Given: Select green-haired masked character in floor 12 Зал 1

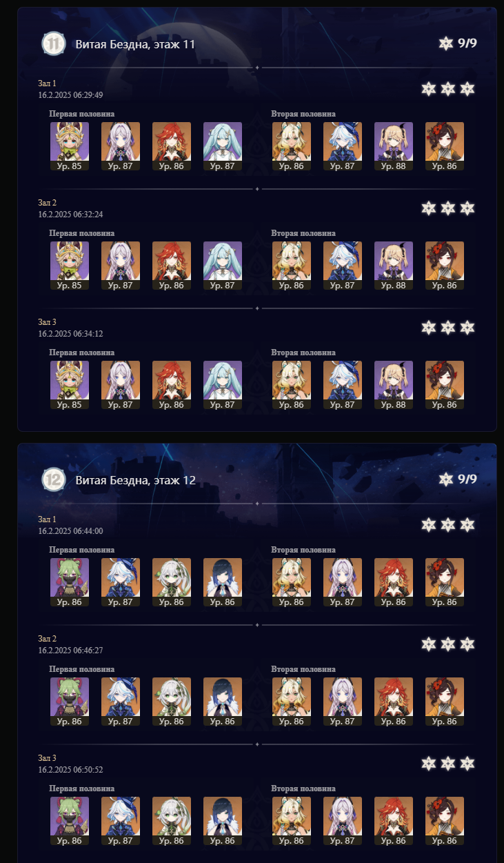Looking at the screenshot, I should pos(70,582).
